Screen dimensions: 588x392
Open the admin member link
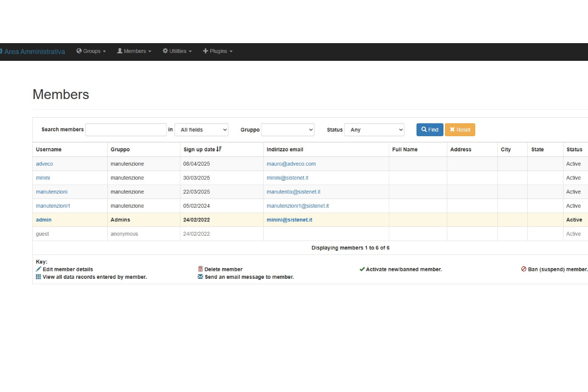point(44,220)
